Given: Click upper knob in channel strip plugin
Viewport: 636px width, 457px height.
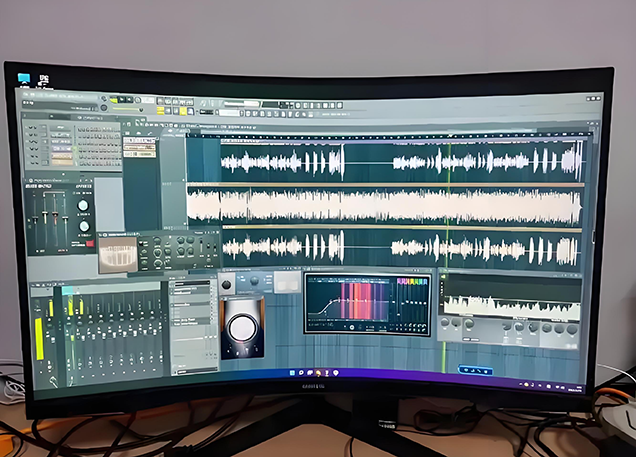Looking at the screenshot, I should click(x=84, y=205).
